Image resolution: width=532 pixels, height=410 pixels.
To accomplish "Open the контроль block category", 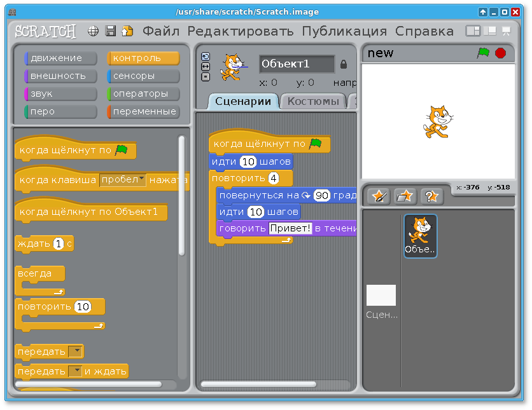I will pyautogui.click(x=143, y=58).
